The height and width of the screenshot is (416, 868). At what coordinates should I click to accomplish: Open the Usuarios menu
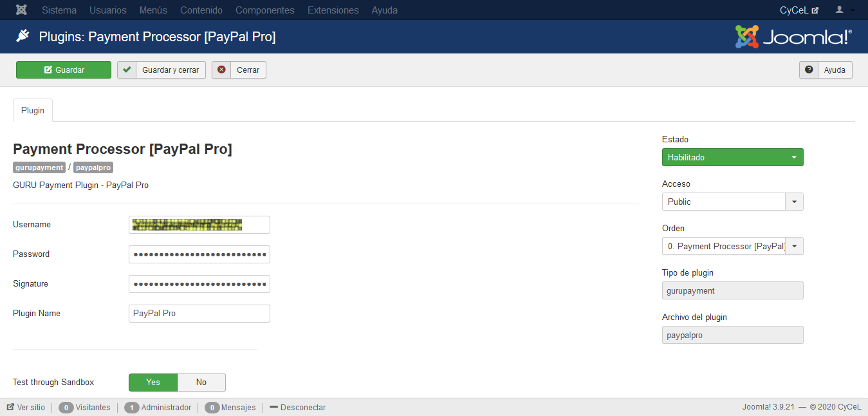point(108,10)
